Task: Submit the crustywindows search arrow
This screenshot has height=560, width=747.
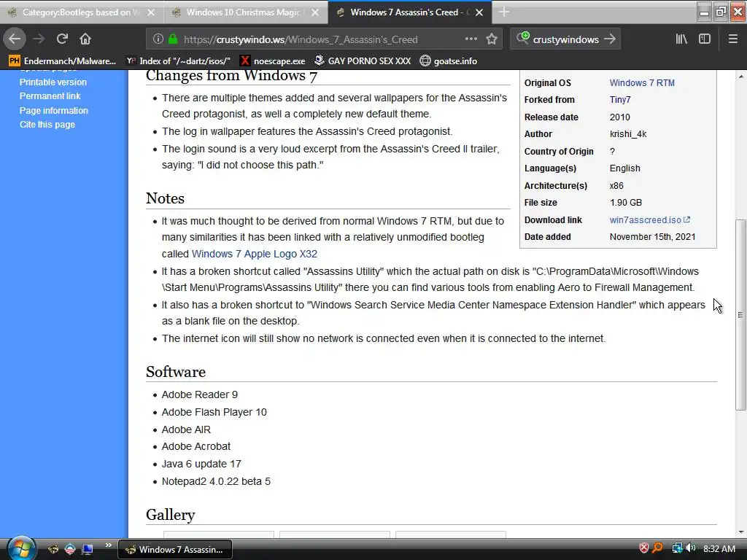Action: tap(610, 39)
